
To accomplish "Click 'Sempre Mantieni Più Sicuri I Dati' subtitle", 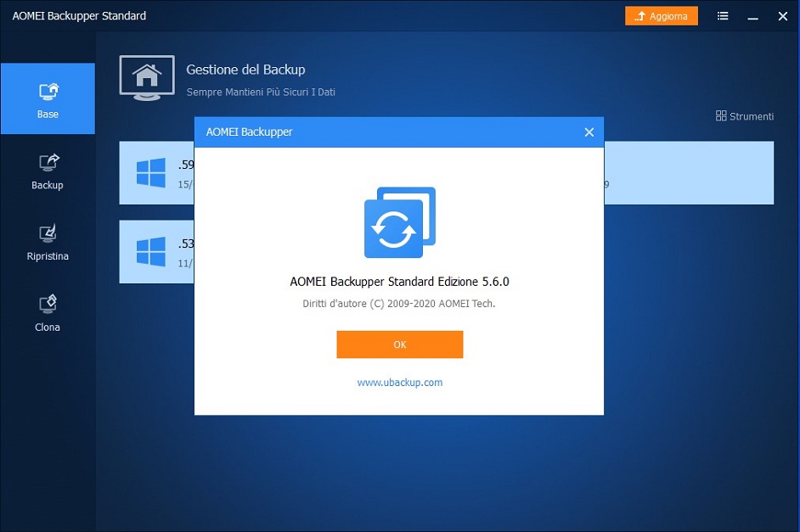I will (261, 92).
